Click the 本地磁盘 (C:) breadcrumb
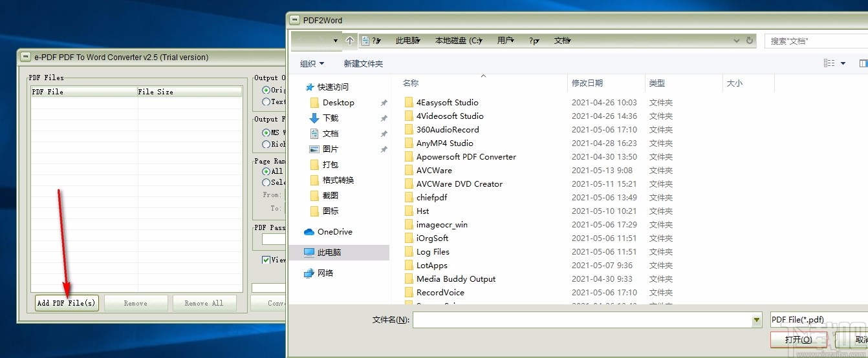The image size is (868, 358). (458, 40)
